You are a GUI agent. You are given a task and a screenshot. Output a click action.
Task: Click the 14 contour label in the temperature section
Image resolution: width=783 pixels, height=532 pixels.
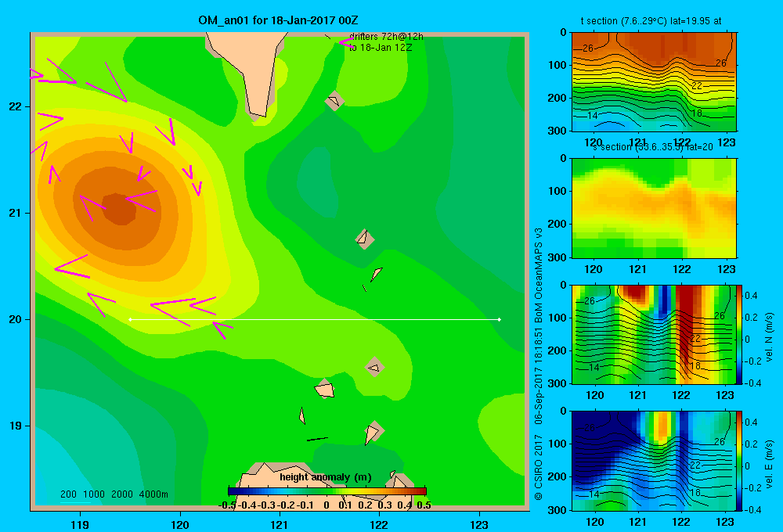pyautogui.click(x=592, y=115)
